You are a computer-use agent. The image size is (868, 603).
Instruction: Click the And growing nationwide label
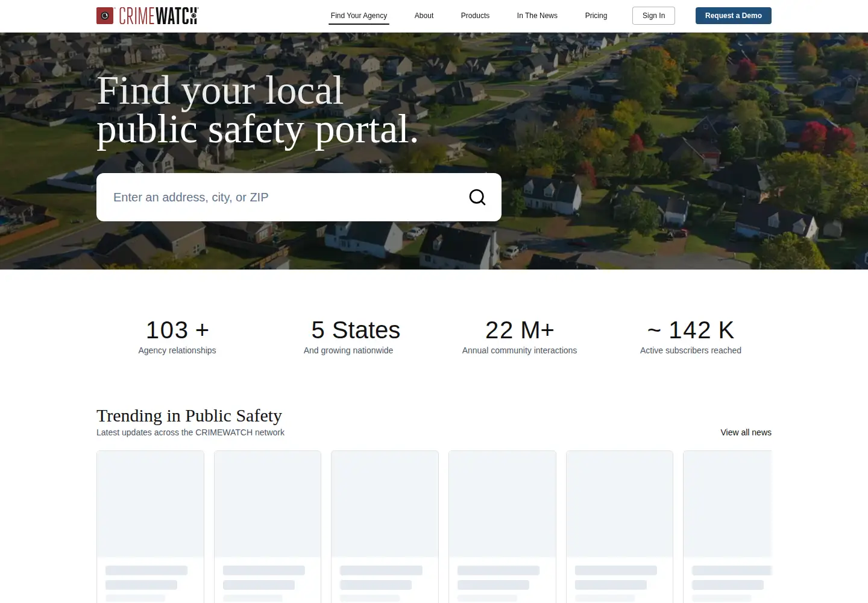[x=348, y=350]
